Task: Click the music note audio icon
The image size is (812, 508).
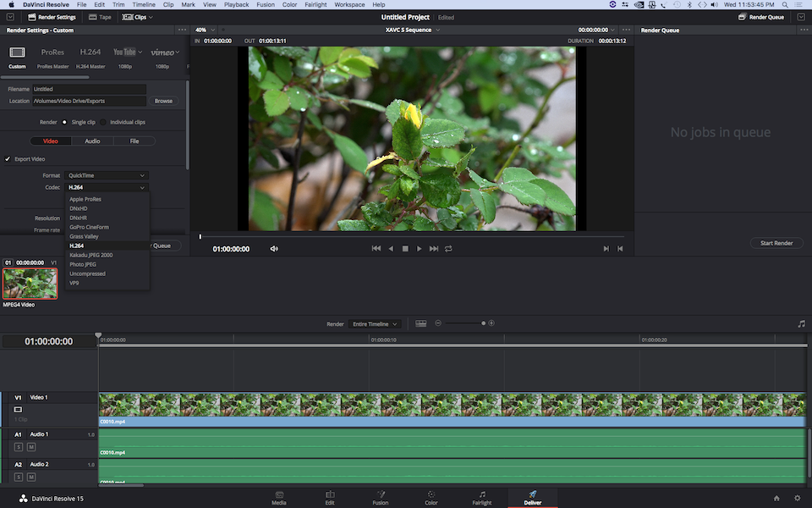Action: [802, 324]
